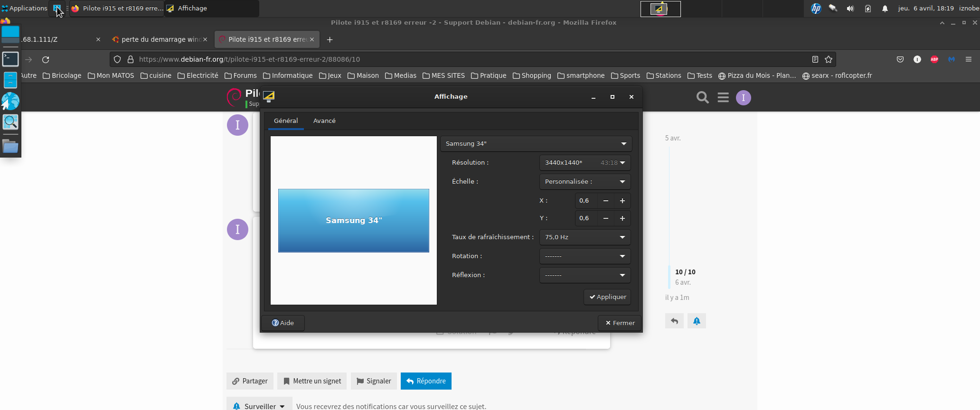Toggle Firefox reader view icon
Viewport: 980px width, 410px height.
point(815,59)
